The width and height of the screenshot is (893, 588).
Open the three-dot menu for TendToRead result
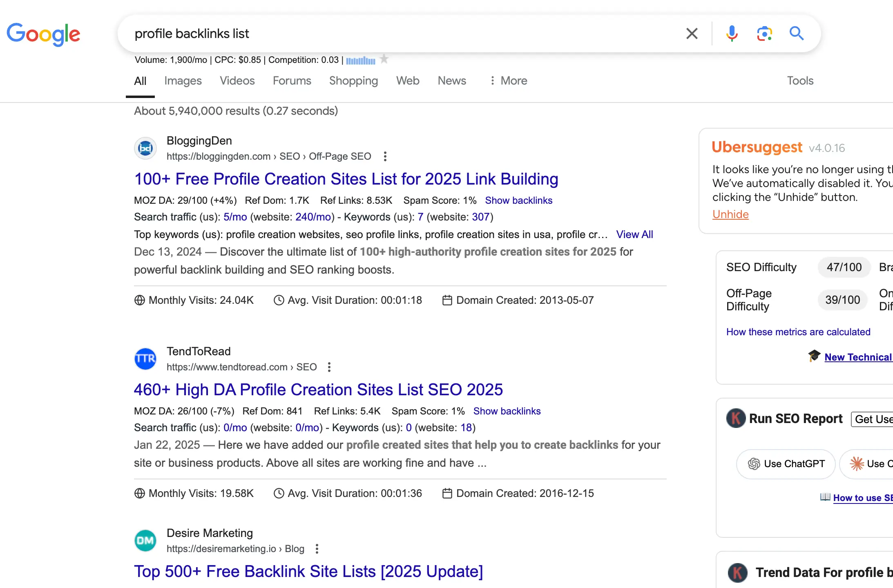point(329,367)
